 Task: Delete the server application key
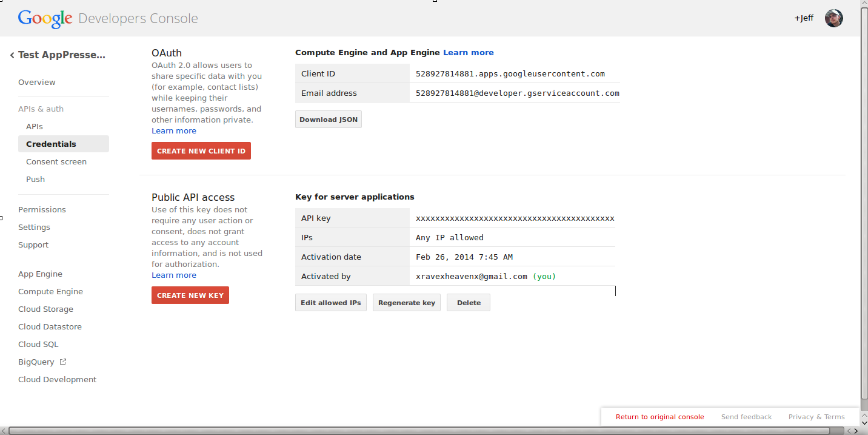[x=468, y=303]
